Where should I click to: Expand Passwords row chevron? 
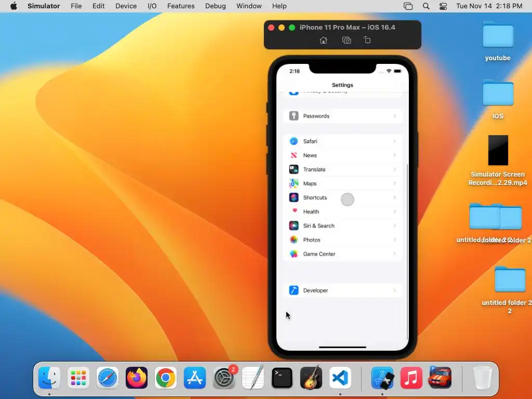[x=395, y=116]
